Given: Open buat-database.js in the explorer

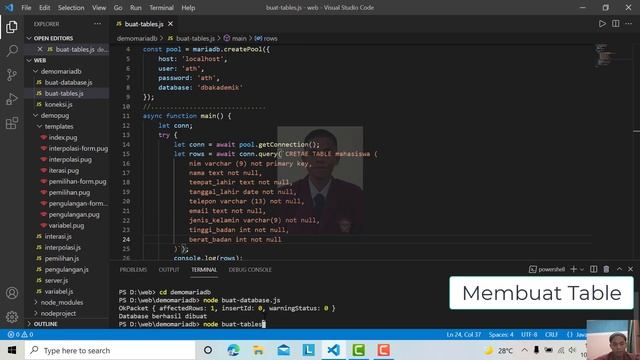Looking at the screenshot, I should 68,82.
